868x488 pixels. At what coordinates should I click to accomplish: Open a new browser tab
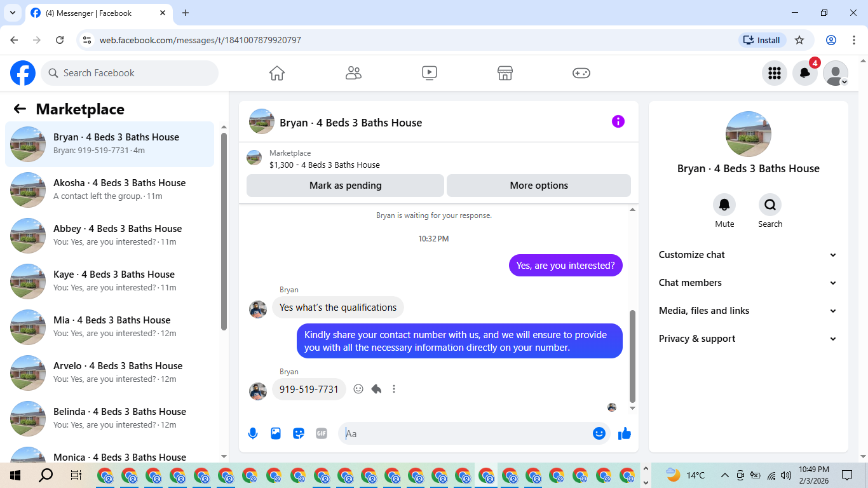point(186,13)
